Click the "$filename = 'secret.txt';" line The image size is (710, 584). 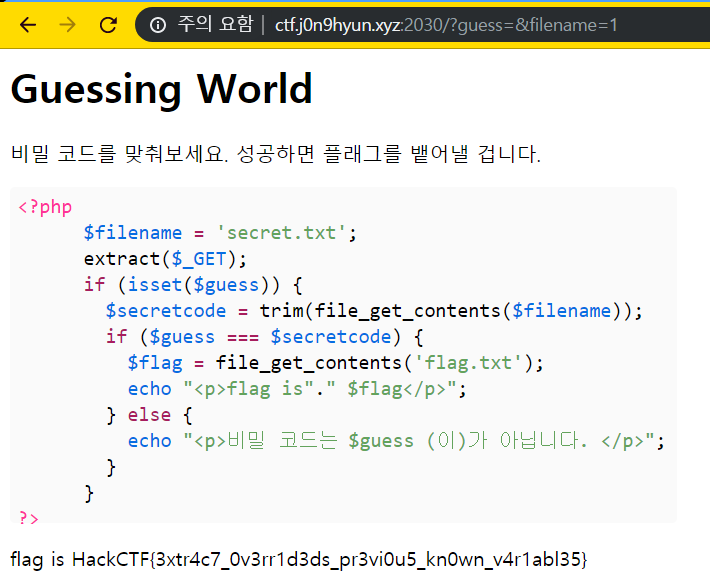(x=220, y=233)
